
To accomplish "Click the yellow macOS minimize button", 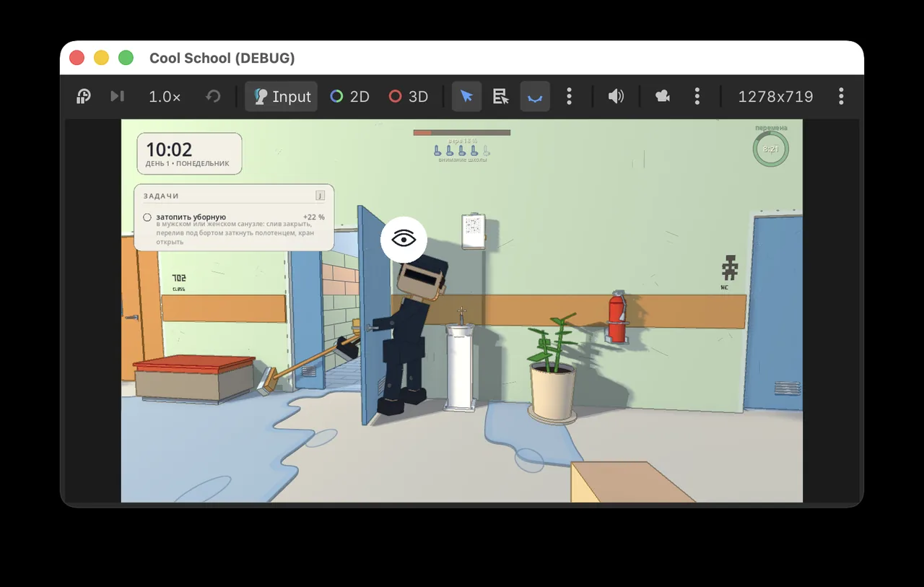I will pyautogui.click(x=101, y=58).
